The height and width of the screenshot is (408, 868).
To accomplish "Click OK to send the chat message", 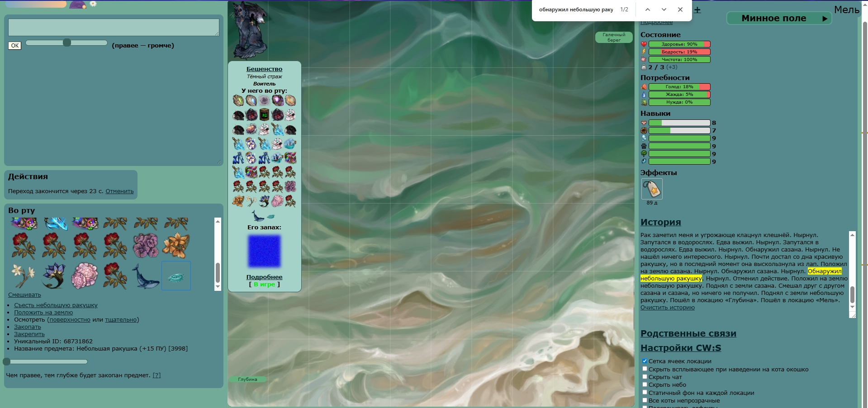I will click(x=15, y=46).
